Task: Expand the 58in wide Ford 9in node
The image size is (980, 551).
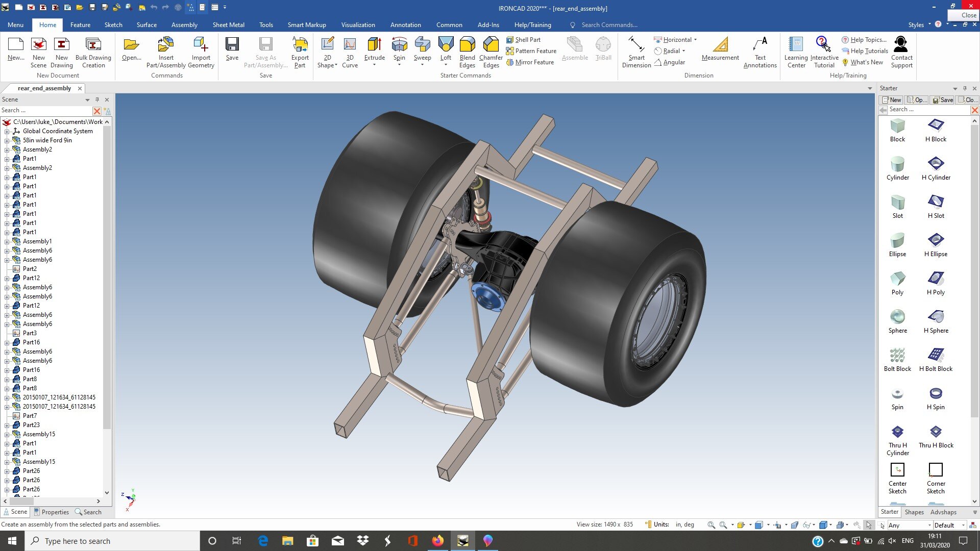Action: (x=7, y=140)
